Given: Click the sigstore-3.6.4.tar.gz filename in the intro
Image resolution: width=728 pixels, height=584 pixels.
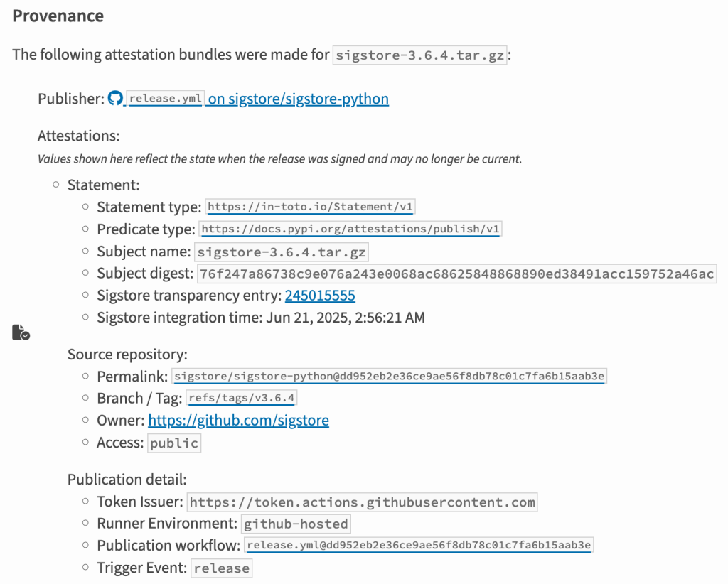Looking at the screenshot, I should (420, 55).
